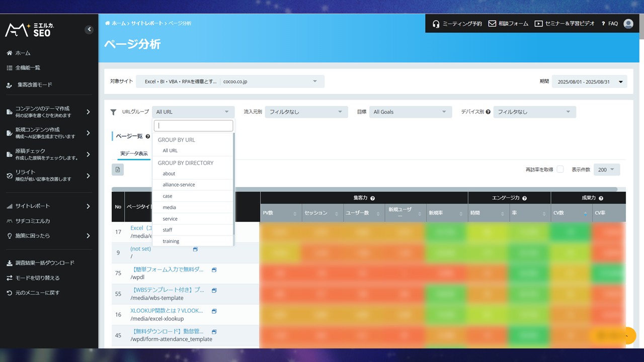Click the help icon next to ページ一覧
644x362 pixels.
coord(148,136)
